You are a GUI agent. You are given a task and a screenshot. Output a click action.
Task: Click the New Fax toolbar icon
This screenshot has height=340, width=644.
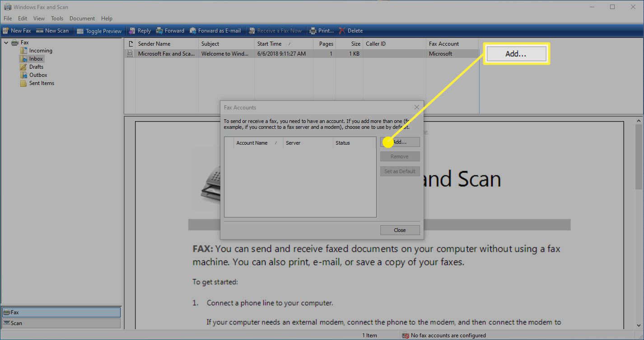[x=6, y=31]
